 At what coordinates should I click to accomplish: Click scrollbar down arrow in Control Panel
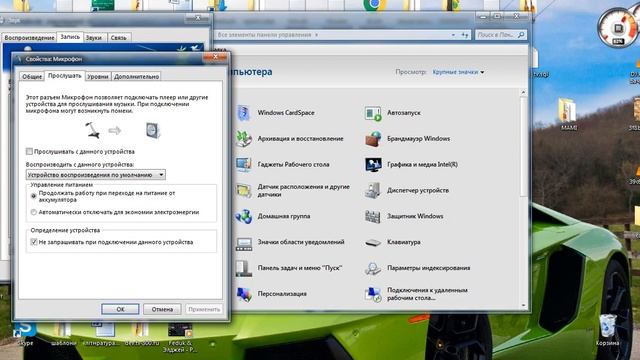[523, 305]
